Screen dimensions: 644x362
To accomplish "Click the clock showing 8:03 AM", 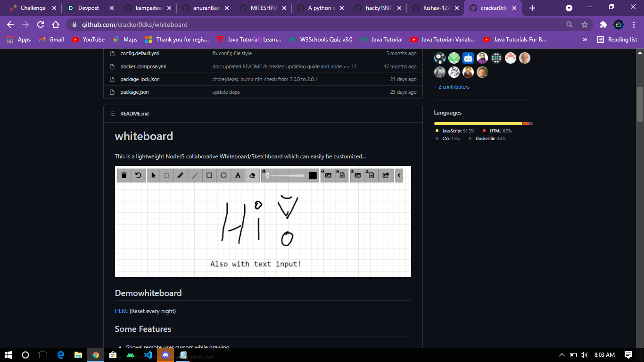I will [604, 355].
